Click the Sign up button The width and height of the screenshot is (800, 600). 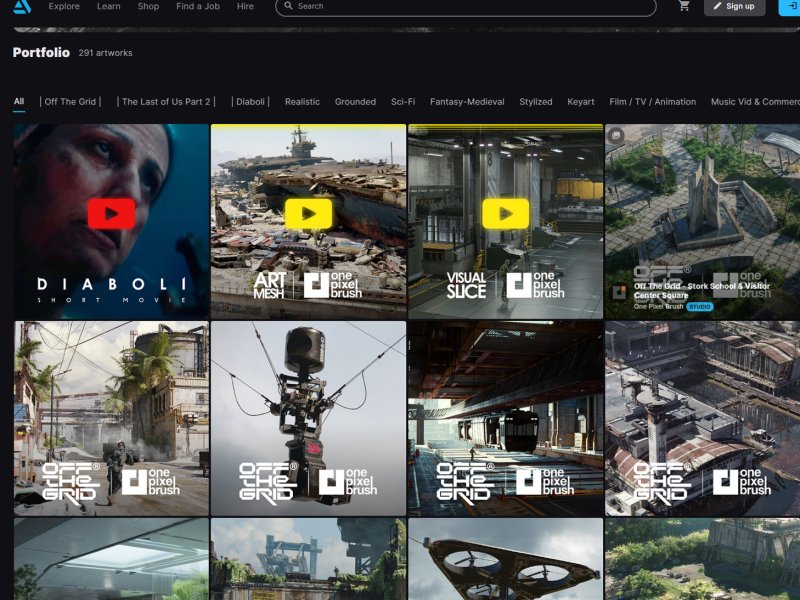(x=734, y=6)
